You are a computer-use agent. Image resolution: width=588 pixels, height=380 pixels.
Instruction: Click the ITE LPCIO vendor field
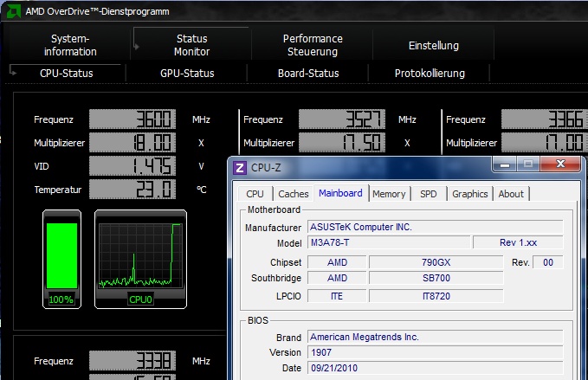coord(337,296)
